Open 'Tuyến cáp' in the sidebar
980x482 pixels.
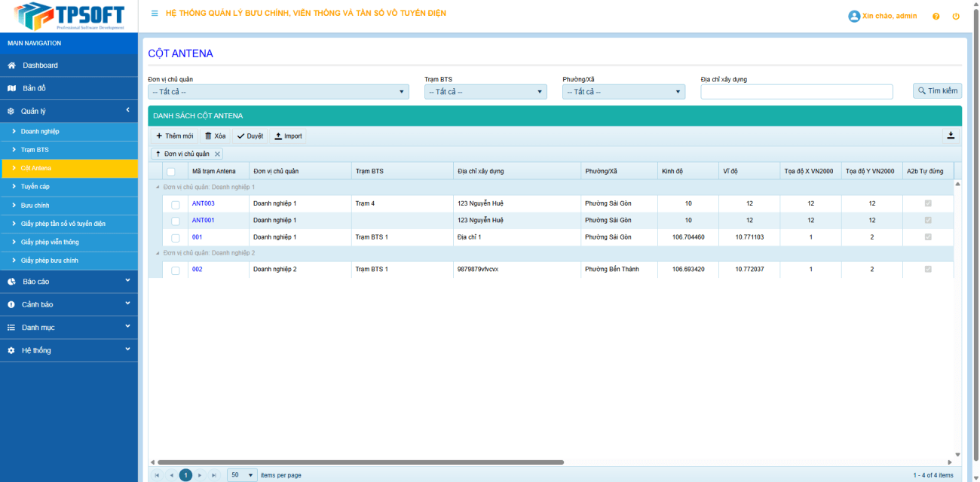point(35,186)
